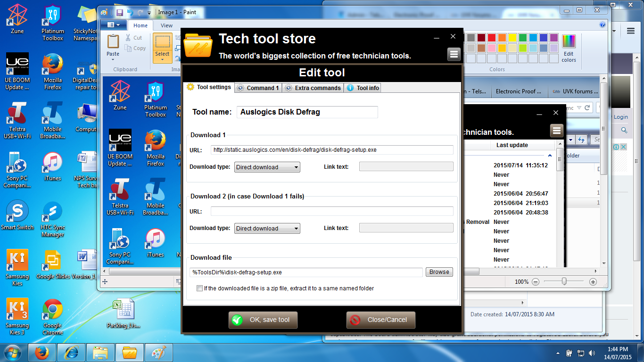Switch to the Command 1 tab
This screenshot has width=644, height=362.
pos(258,88)
